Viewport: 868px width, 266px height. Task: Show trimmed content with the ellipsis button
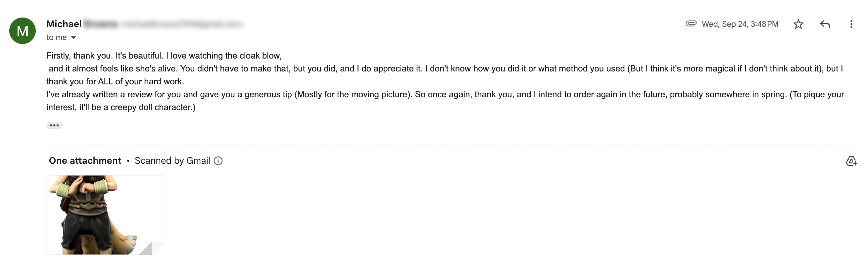[54, 126]
